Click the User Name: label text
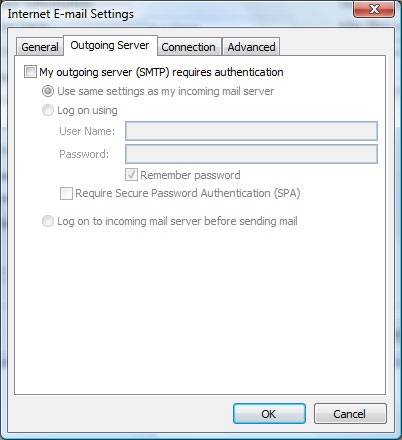The height and width of the screenshot is (440, 402). [x=87, y=131]
